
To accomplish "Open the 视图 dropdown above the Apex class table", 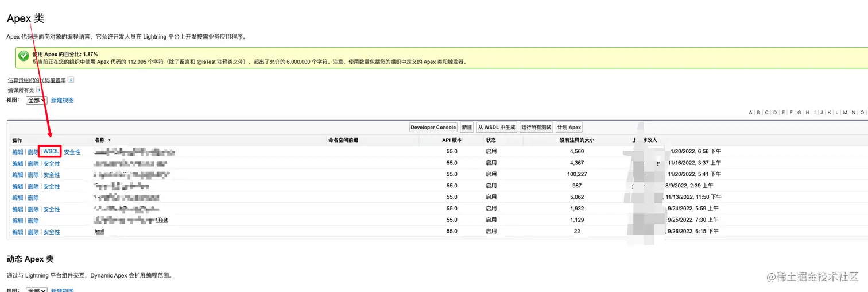I will 37,100.
